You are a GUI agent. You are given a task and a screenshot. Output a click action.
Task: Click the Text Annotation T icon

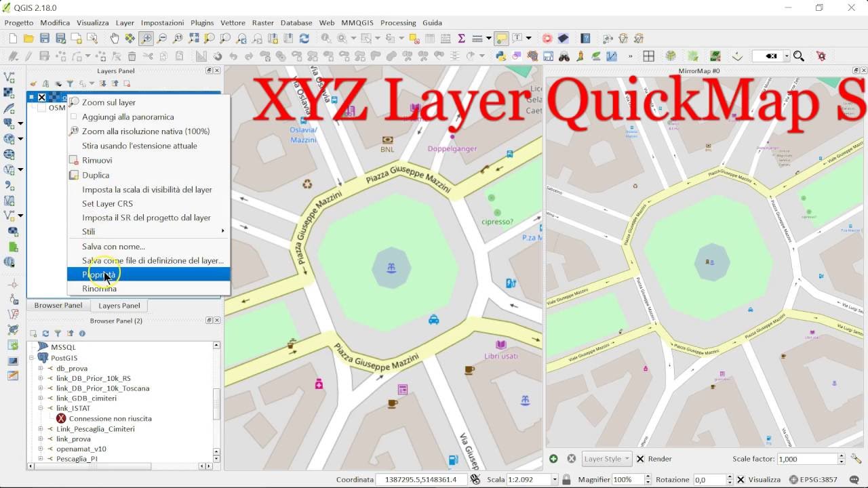[517, 39]
